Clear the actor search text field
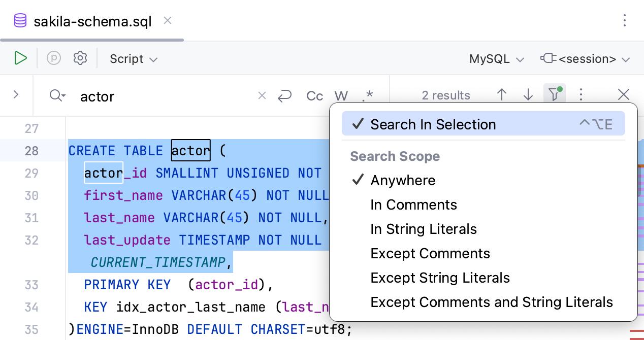The width and height of the screenshot is (644, 340). click(262, 95)
